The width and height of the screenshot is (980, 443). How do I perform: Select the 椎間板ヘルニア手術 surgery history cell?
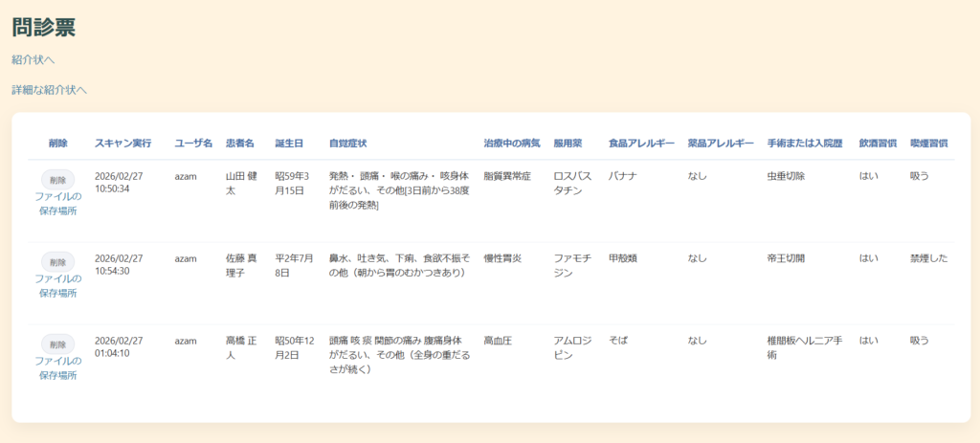[804, 346]
